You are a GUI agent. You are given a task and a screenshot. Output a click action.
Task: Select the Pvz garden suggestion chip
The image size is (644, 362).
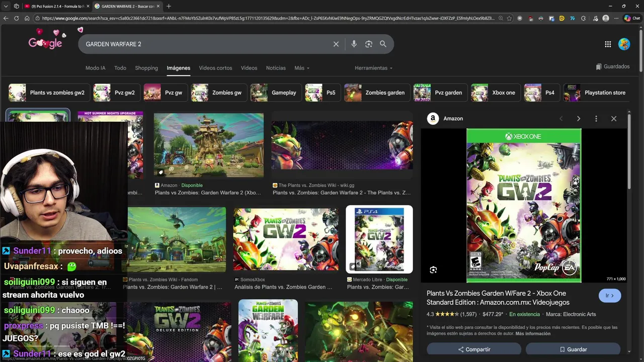(440, 93)
